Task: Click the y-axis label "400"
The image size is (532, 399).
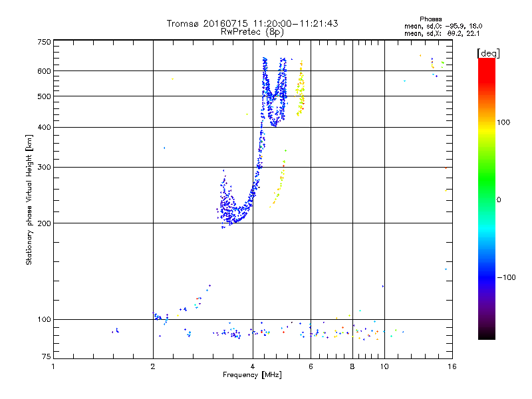Action: click(x=45, y=128)
